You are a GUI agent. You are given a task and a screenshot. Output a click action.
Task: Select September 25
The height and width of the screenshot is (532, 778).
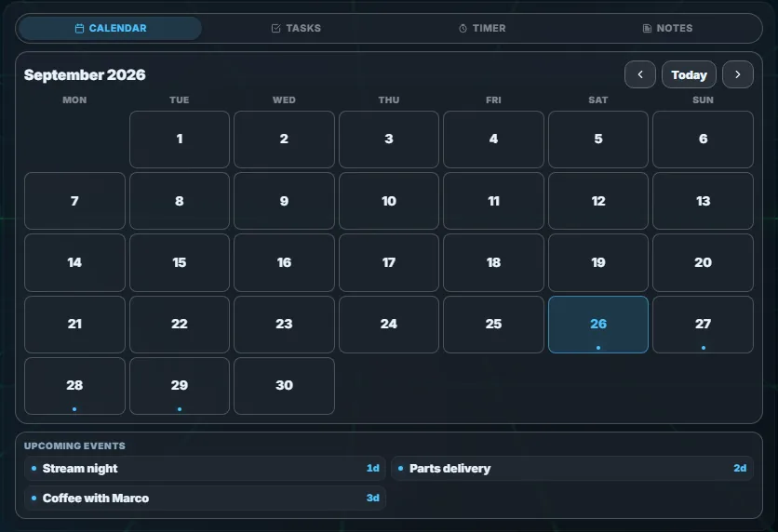pos(493,325)
